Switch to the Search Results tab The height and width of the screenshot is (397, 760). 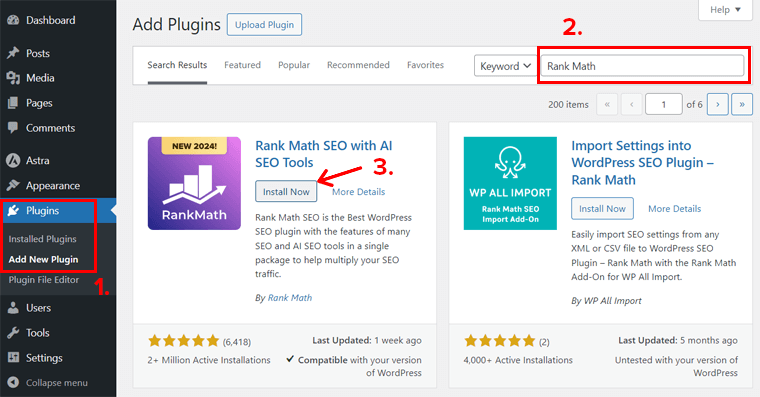(177, 65)
